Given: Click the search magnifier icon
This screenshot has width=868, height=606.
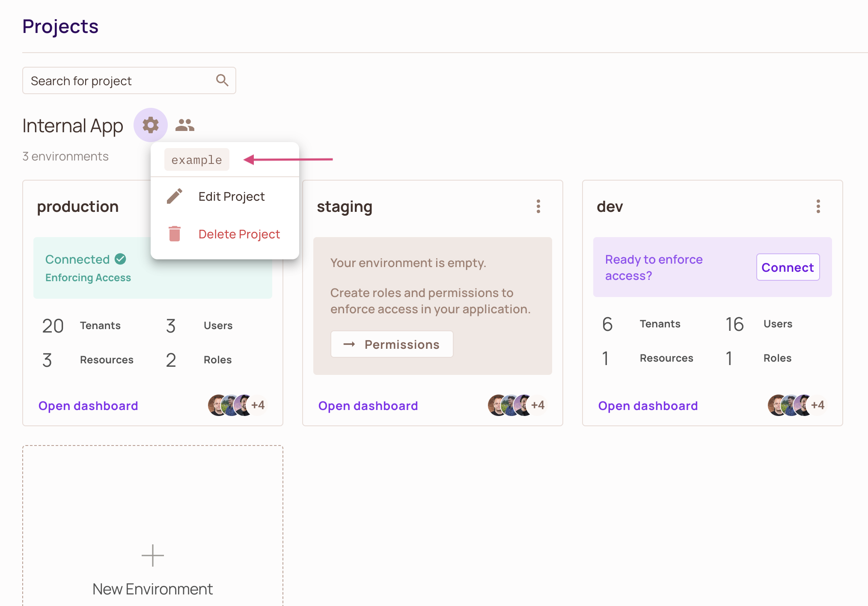Looking at the screenshot, I should (x=222, y=80).
